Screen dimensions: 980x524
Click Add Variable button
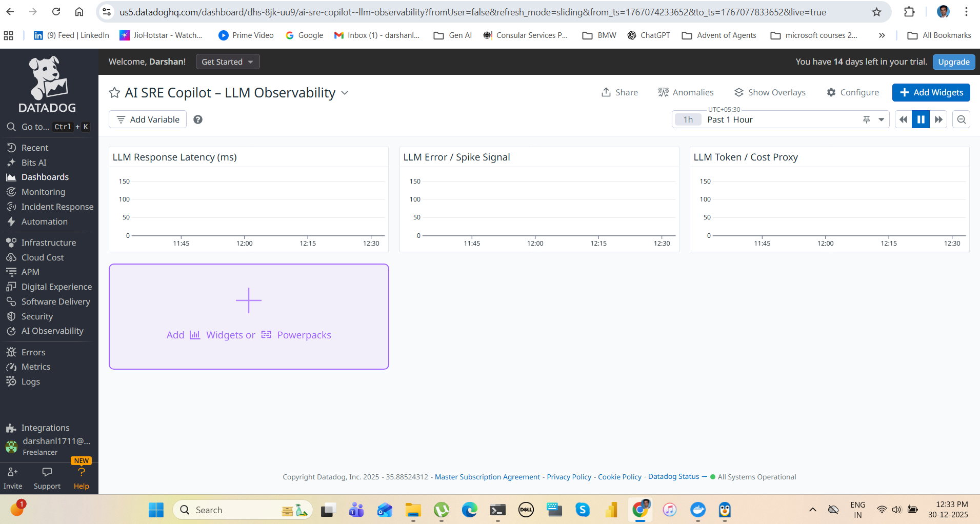point(148,119)
